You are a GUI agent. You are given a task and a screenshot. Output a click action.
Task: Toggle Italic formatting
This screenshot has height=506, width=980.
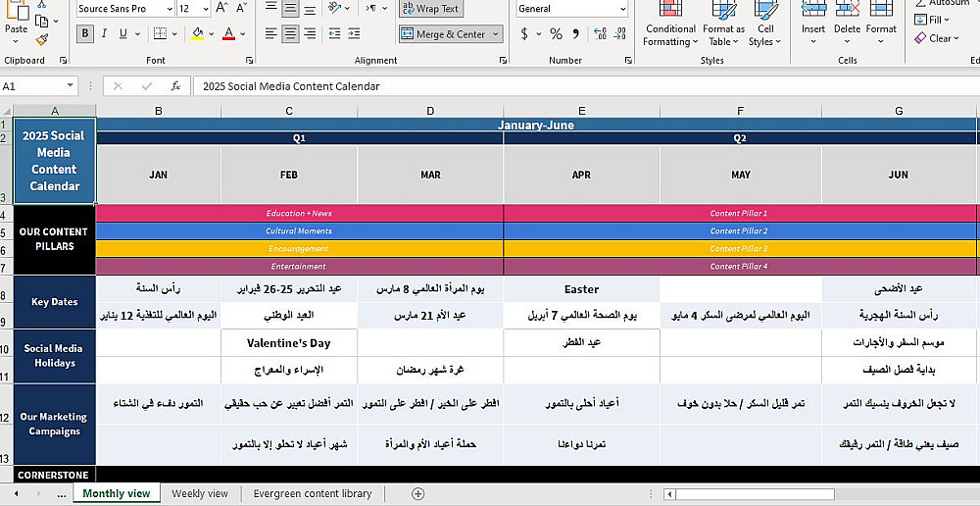click(x=104, y=33)
